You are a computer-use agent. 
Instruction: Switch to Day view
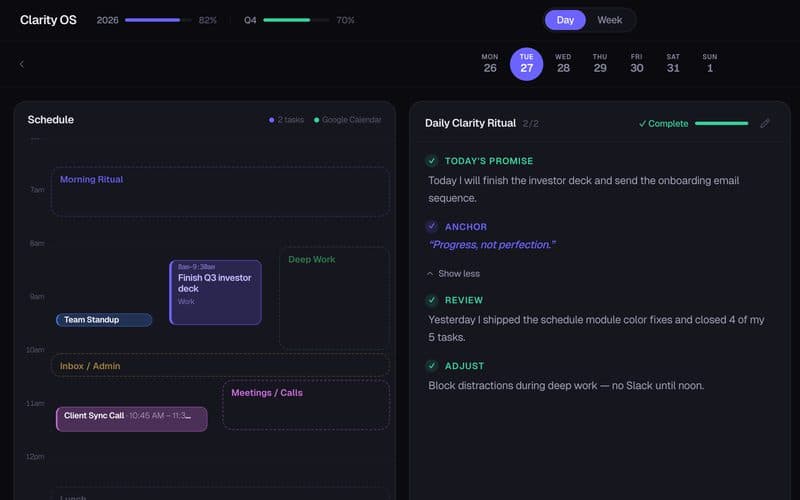(x=565, y=20)
